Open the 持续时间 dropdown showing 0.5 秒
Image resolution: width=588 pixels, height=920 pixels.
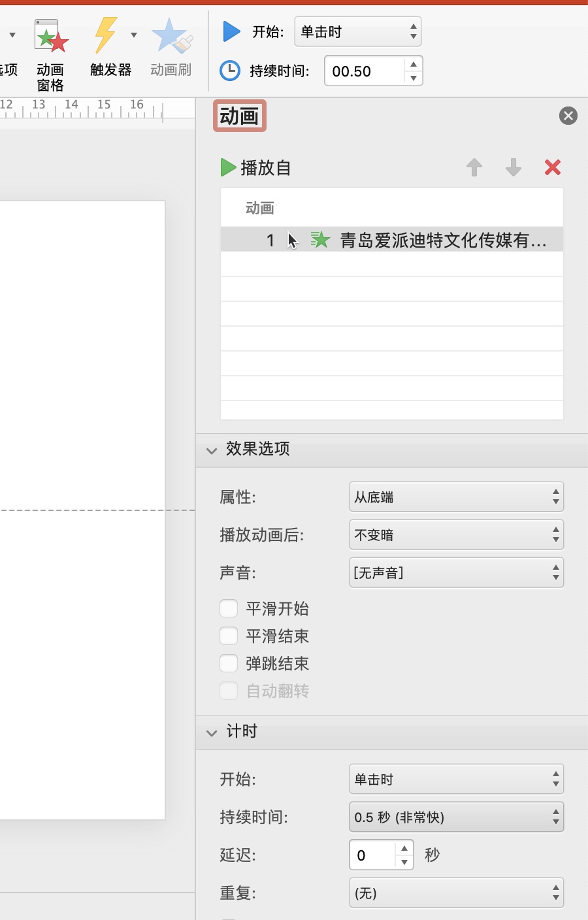456,817
